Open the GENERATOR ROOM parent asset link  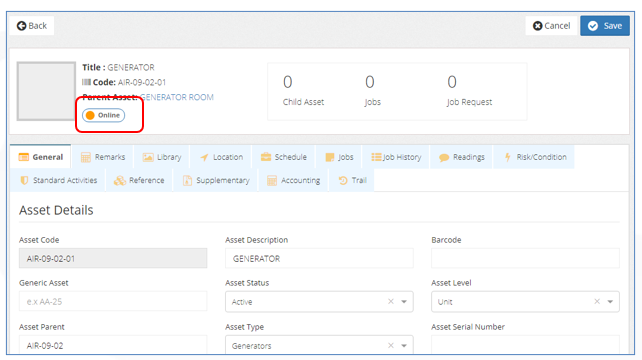[177, 97]
